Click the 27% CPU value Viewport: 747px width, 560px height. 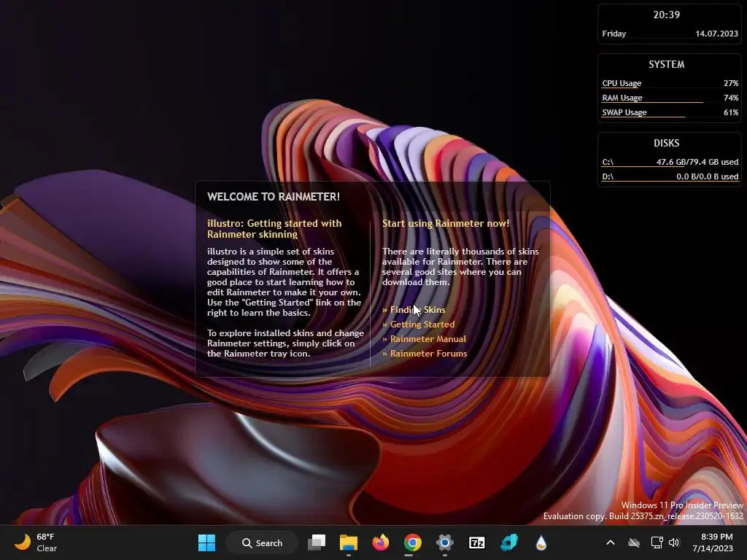pyautogui.click(x=731, y=83)
